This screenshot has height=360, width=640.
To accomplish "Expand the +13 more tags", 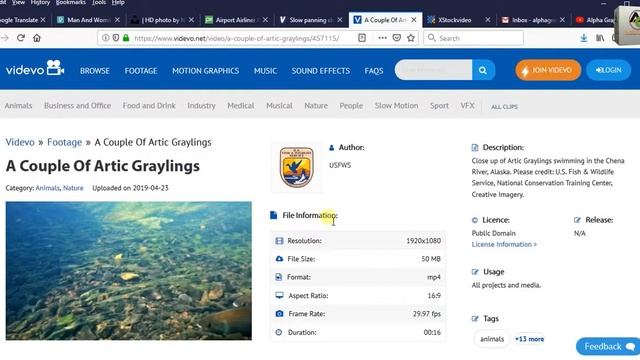I will point(529,339).
